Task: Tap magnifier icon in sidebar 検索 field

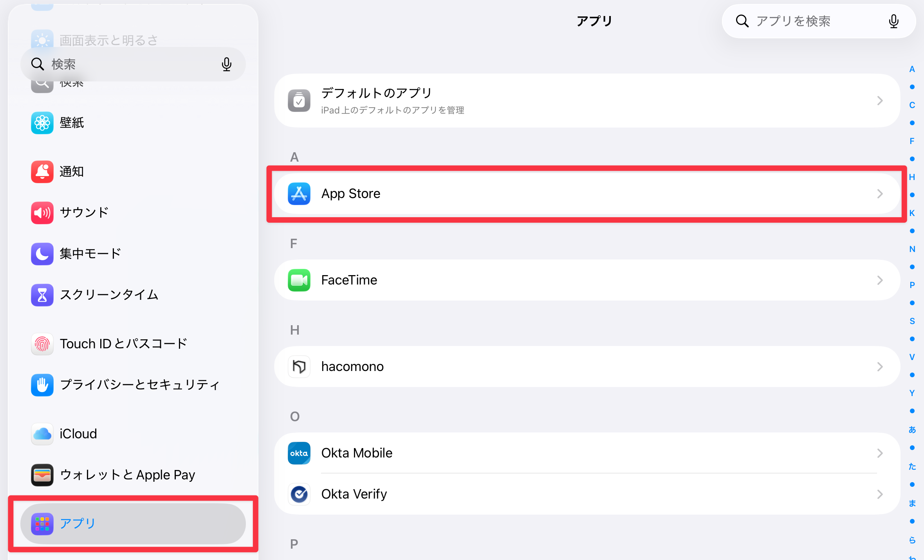Action: [38, 64]
